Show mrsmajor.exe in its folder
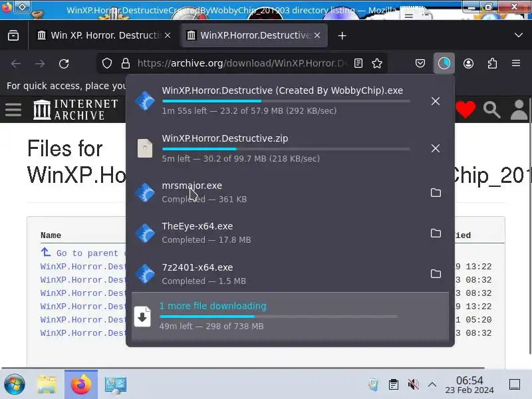Viewport: 532px width, 399px height. [x=436, y=193]
